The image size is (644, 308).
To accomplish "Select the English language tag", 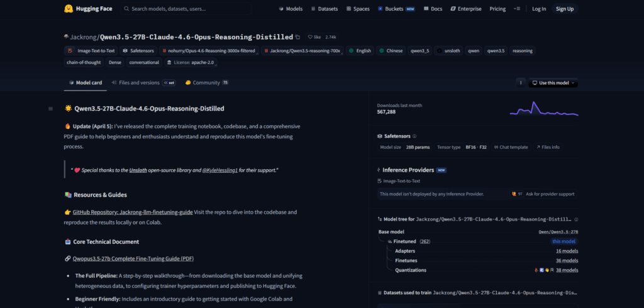I will (360, 51).
